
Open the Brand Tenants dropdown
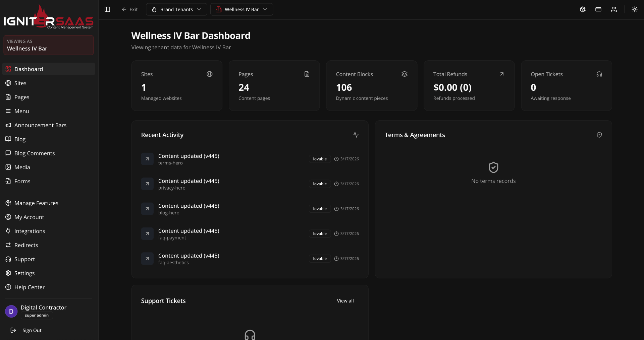click(176, 9)
